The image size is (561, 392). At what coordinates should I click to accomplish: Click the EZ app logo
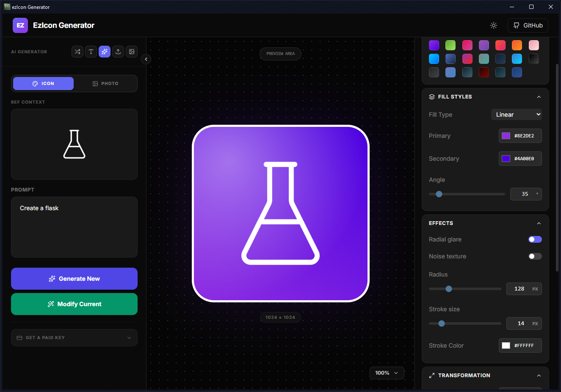[x=20, y=25]
